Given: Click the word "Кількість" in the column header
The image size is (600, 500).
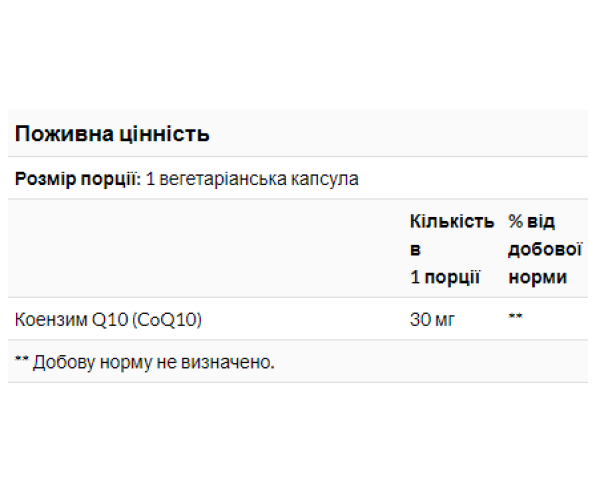Looking at the screenshot, I should click(451, 221).
